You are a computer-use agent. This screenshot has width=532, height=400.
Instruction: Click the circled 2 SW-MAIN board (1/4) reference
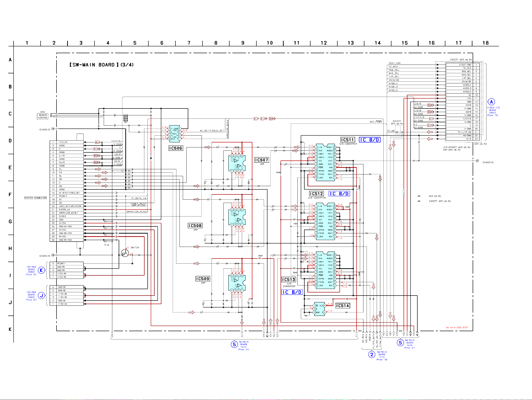coord(372,354)
